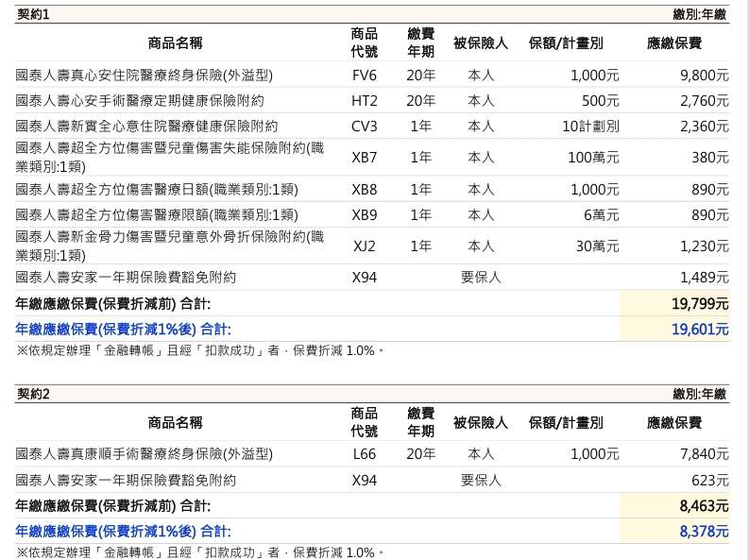
Task: Click product code HT2
Action: [x=364, y=101]
